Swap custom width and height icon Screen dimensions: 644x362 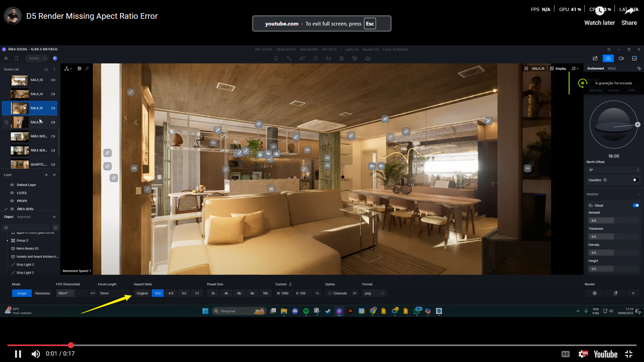click(317, 293)
